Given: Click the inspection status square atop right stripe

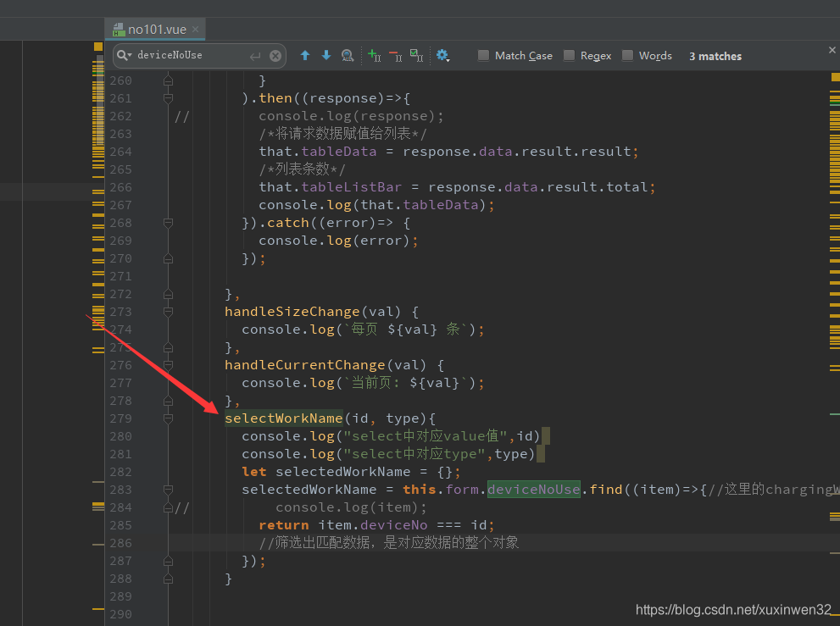Looking at the screenshot, I should click(x=835, y=77).
